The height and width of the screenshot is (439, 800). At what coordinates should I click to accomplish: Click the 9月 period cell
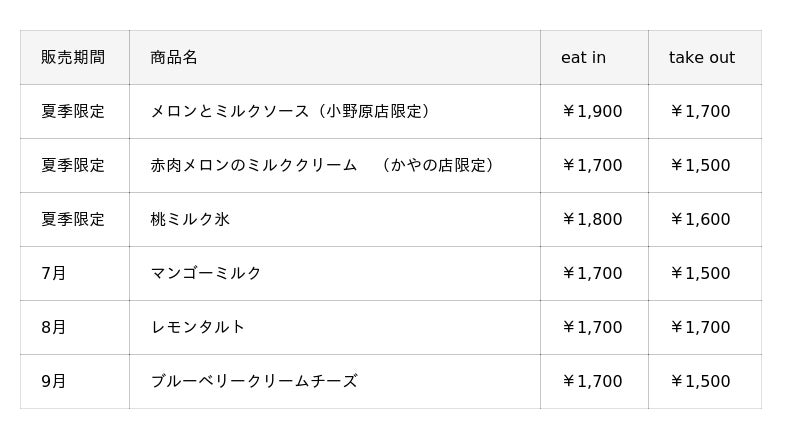pos(54,382)
